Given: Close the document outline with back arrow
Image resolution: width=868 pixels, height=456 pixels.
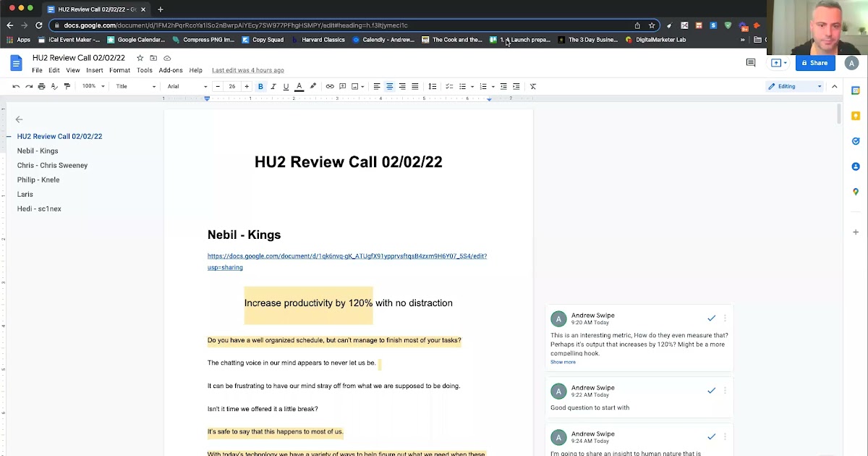Looking at the screenshot, I should pos(20,119).
